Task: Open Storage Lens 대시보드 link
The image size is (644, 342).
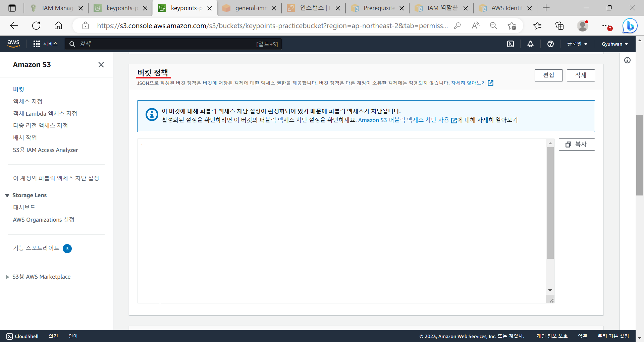Action: pyautogui.click(x=24, y=208)
